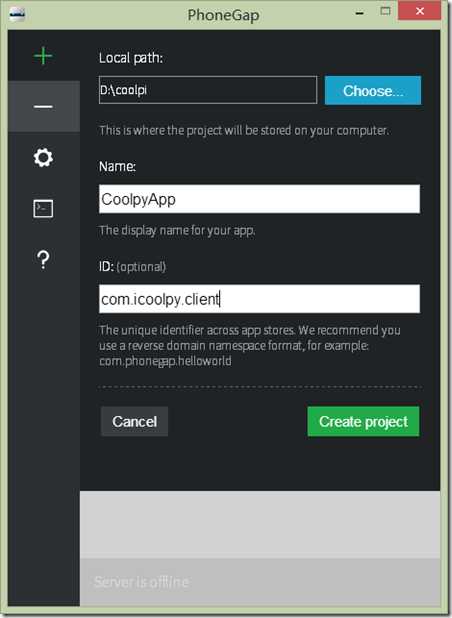Click the Name field containing CoolpyApp
The width and height of the screenshot is (452, 618).
259,199
